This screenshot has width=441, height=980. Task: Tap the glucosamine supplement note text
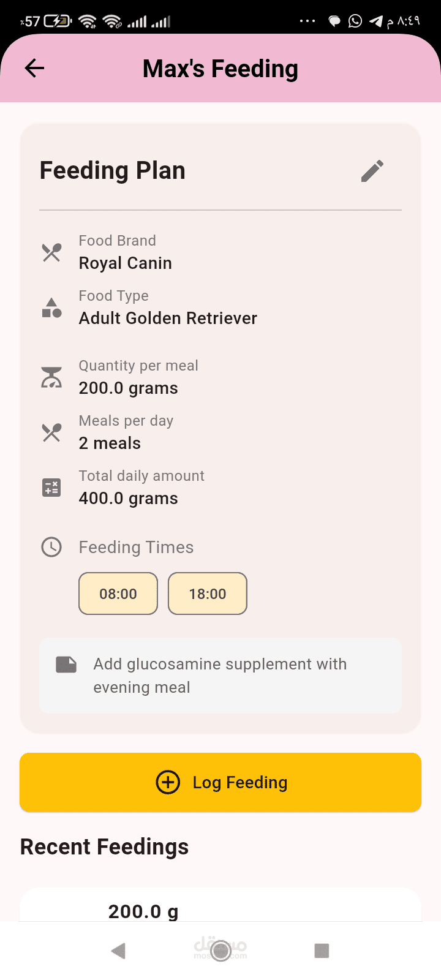(x=220, y=676)
